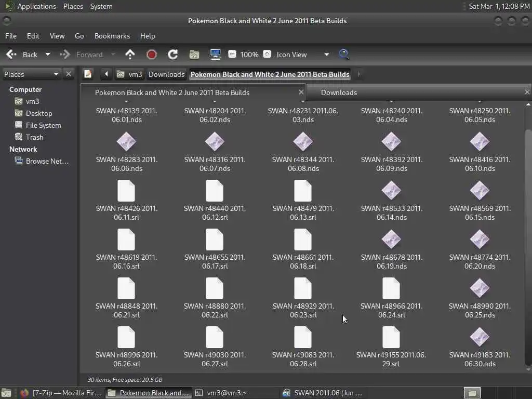532x399 pixels.
Task: Open the View menu
Action: tap(57, 36)
